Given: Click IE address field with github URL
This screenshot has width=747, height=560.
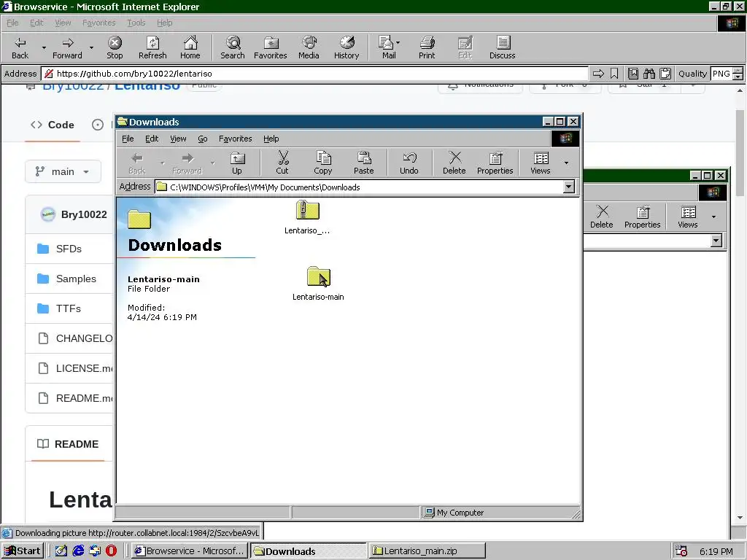Looking at the screenshot, I should coord(314,74).
